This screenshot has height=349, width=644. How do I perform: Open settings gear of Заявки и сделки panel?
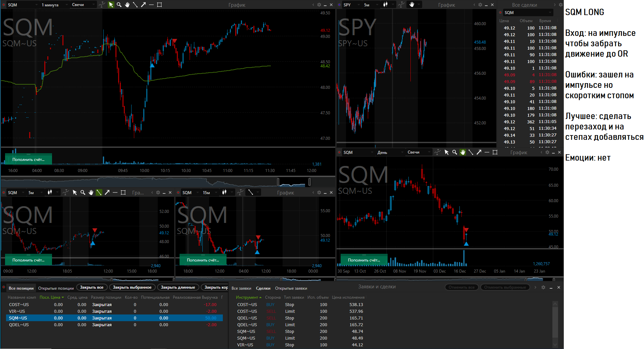[543, 287]
